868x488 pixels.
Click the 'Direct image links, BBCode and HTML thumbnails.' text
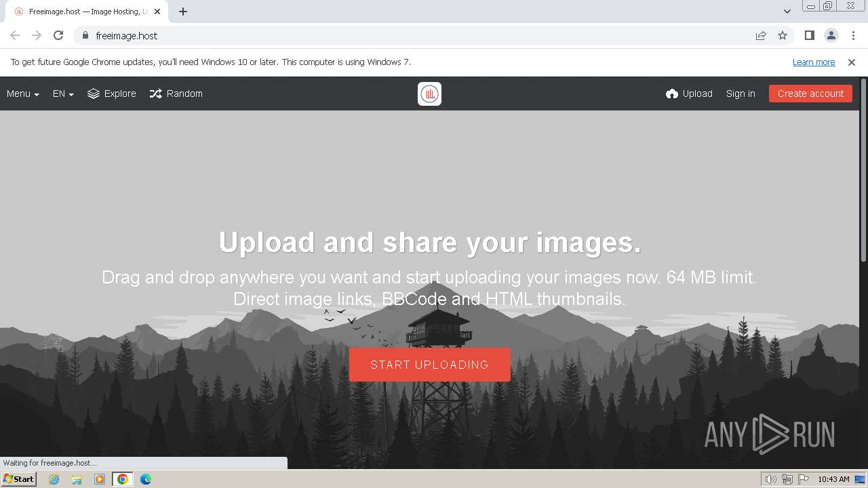[429, 298]
